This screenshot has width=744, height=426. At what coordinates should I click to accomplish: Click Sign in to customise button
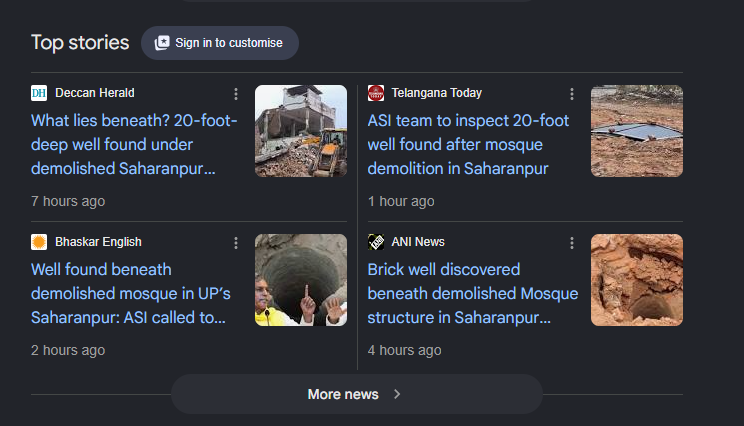click(220, 43)
